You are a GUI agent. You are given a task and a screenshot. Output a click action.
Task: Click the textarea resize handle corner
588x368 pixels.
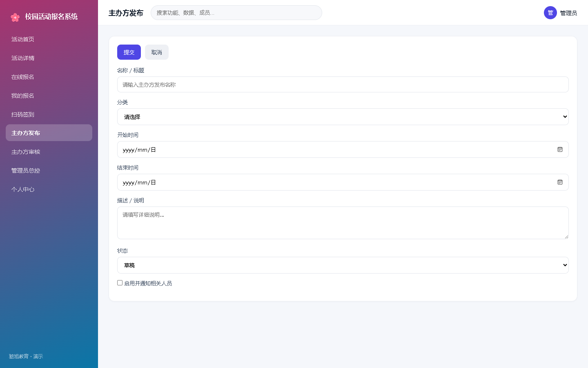pyautogui.click(x=566, y=236)
